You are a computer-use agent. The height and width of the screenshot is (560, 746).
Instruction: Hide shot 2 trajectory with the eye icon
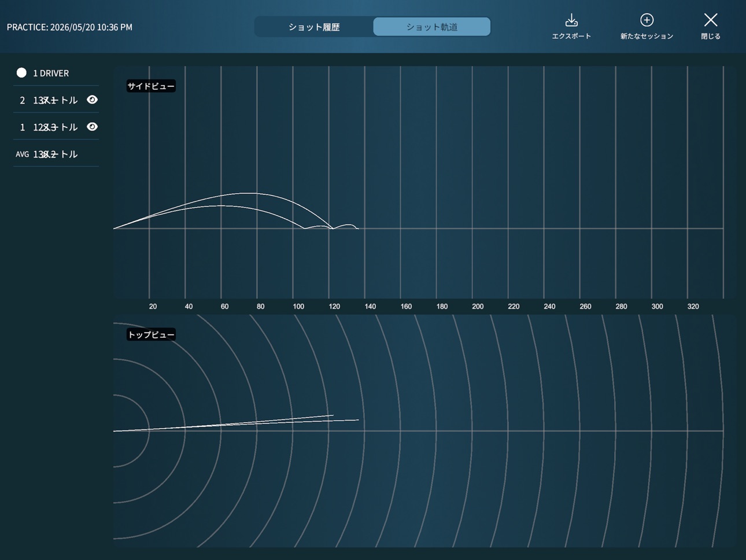pos(92,100)
